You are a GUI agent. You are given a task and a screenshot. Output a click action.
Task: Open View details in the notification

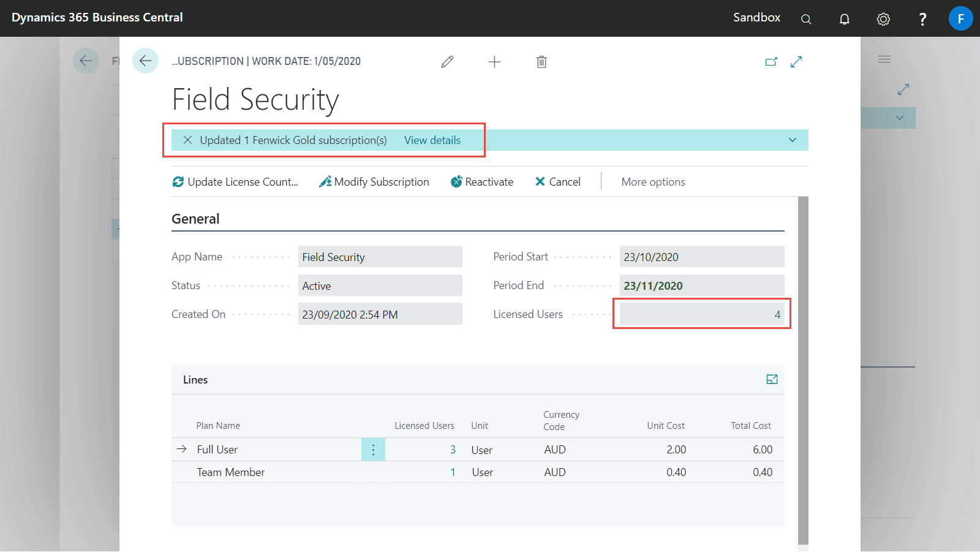coord(432,140)
